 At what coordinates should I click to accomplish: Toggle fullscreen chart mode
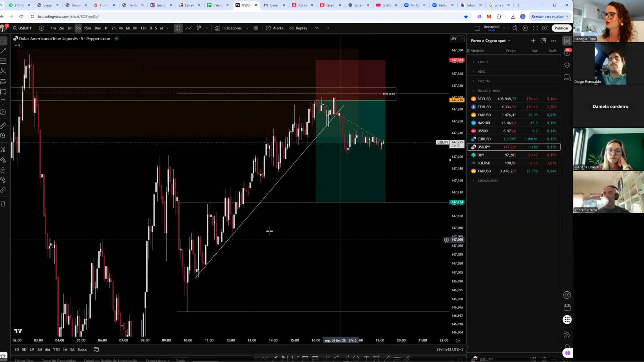coord(535,28)
